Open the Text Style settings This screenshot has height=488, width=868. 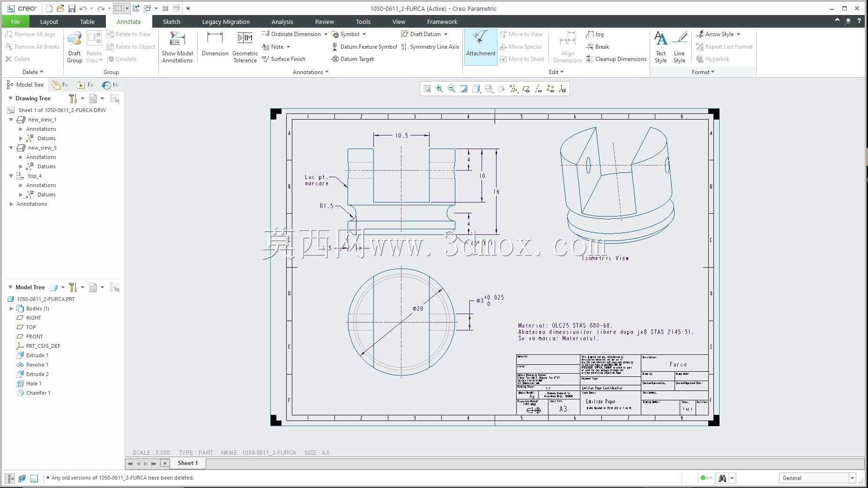(x=660, y=47)
